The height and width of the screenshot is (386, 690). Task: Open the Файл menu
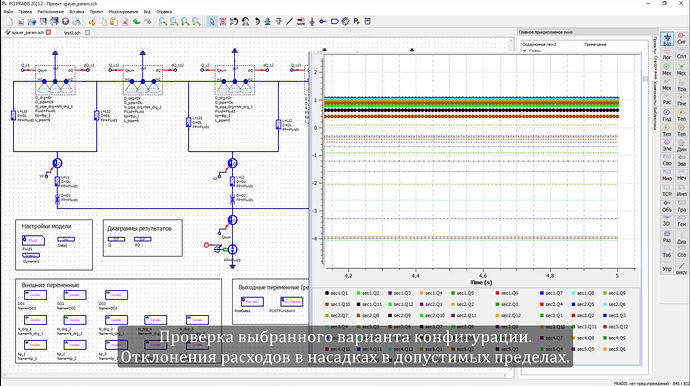pos(8,11)
